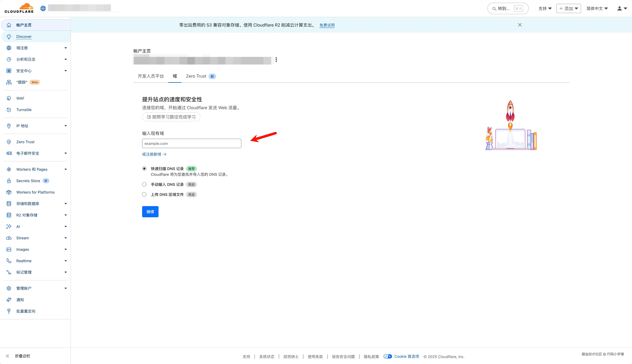Open the 添加 dropdown button
632x364 pixels.
click(x=569, y=8)
